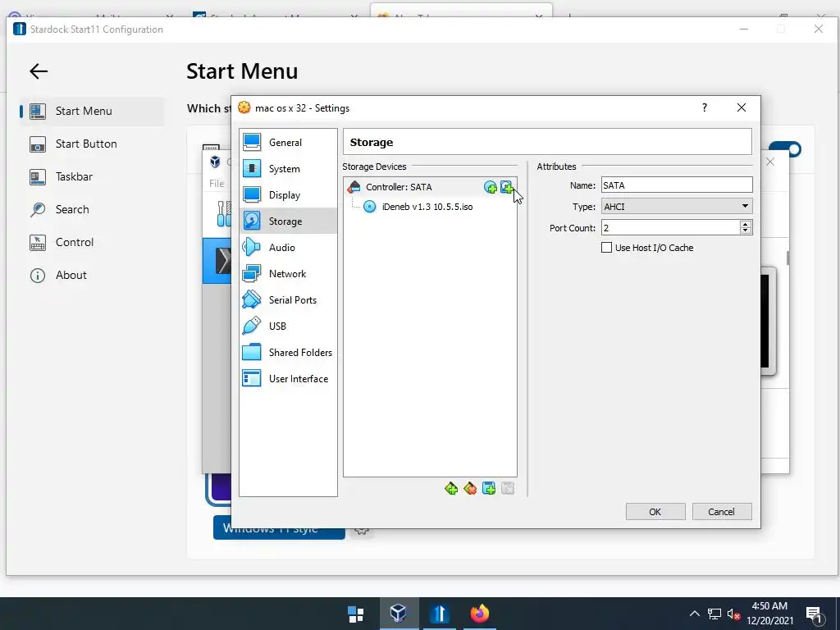Select Search in Start11 sidebar
Image resolution: width=840 pixels, height=630 pixels.
[x=92, y=209]
